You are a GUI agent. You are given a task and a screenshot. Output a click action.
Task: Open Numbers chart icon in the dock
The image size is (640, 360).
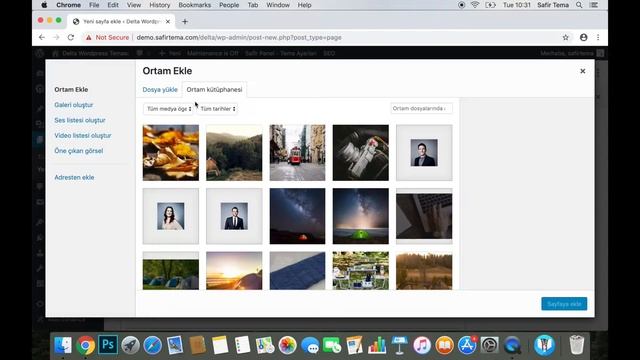click(377, 345)
